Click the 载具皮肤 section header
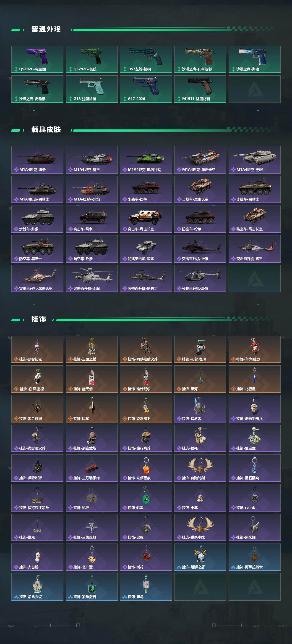 [x=46, y=129]
